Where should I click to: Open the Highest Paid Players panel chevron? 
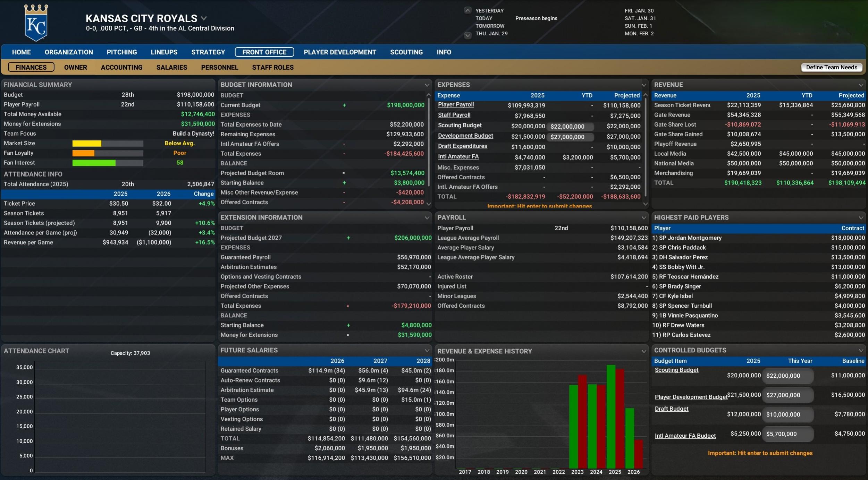click(x=861, y=218)
